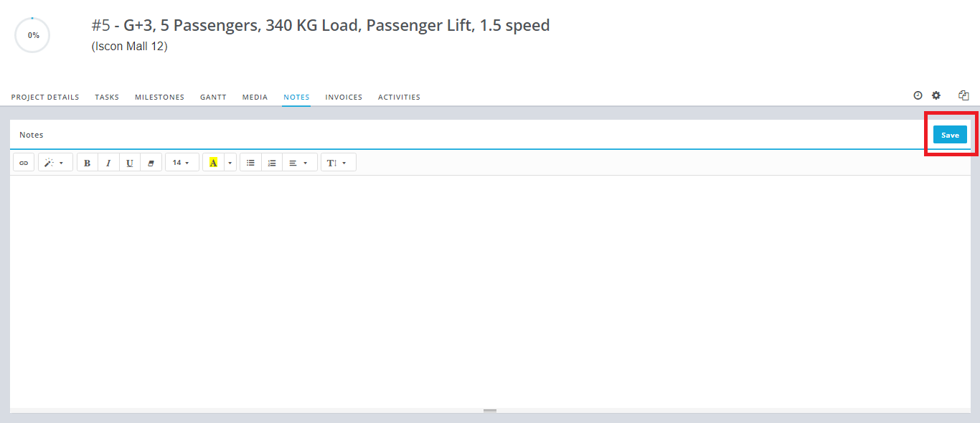Open the paragraph alignment dropdown
Image resolution: width=980 pixels, height=423 pixels.
click(x=300, y=163)
